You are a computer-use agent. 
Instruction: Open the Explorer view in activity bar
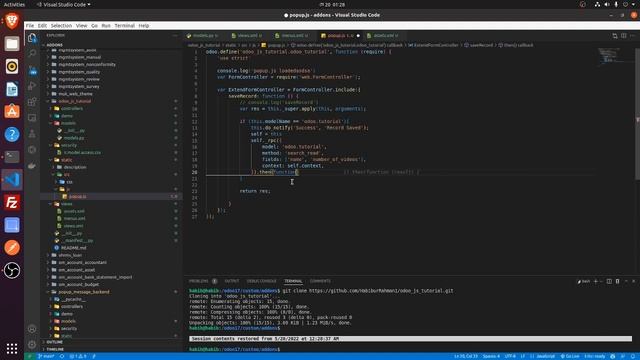[32, 38]
